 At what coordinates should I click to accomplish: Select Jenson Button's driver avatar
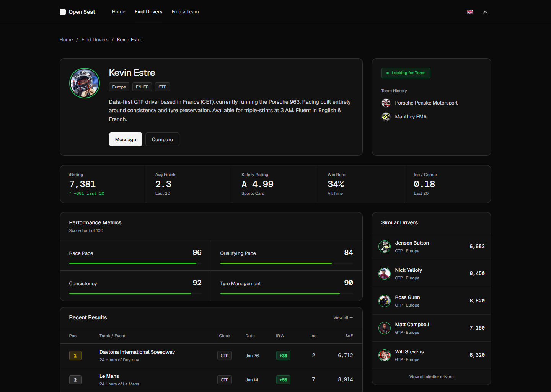click(385, 247)
